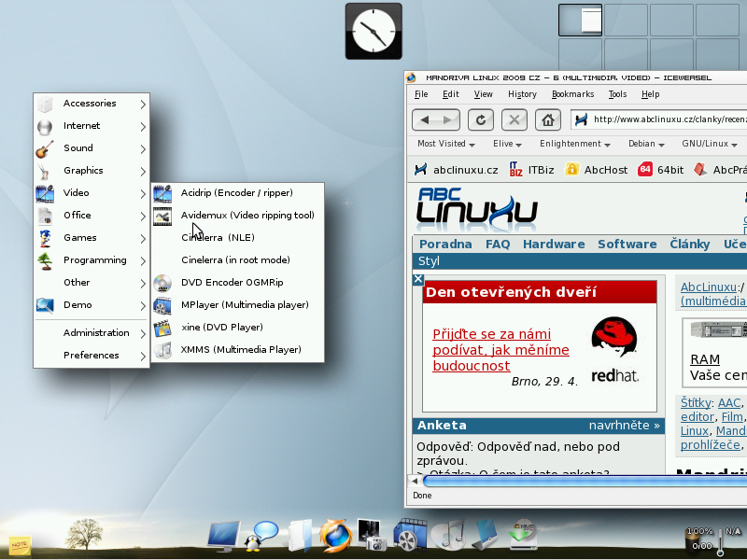
Task: Open the Preferences menu category
Action: 92,356
